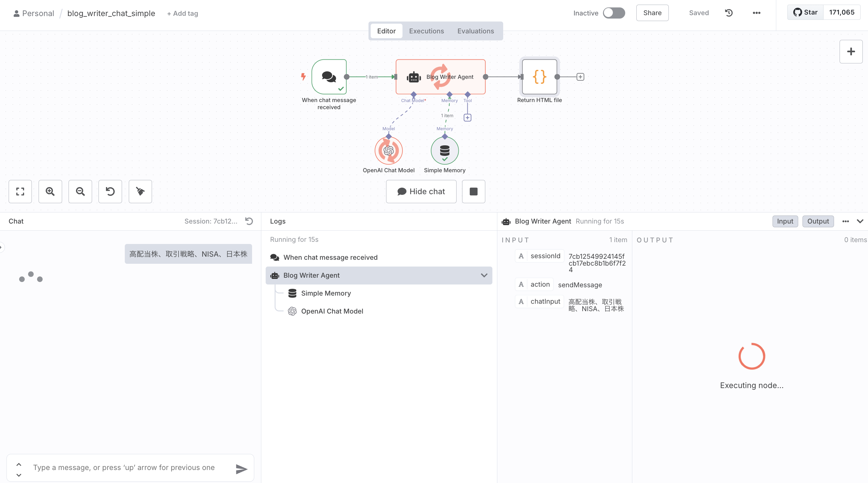Click the zoom to fit canvas icon
The height and width of the screenshot is (483, 868).
pos(20,192)
